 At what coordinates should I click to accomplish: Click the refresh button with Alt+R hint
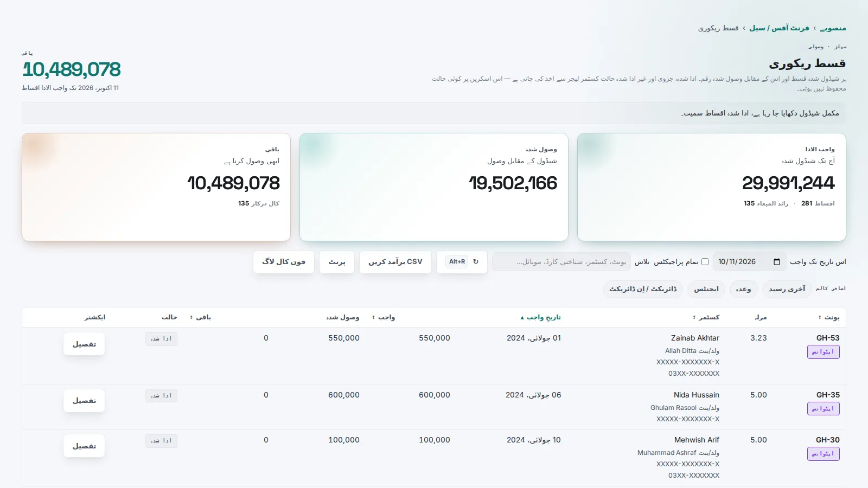(x=462, y=262)
